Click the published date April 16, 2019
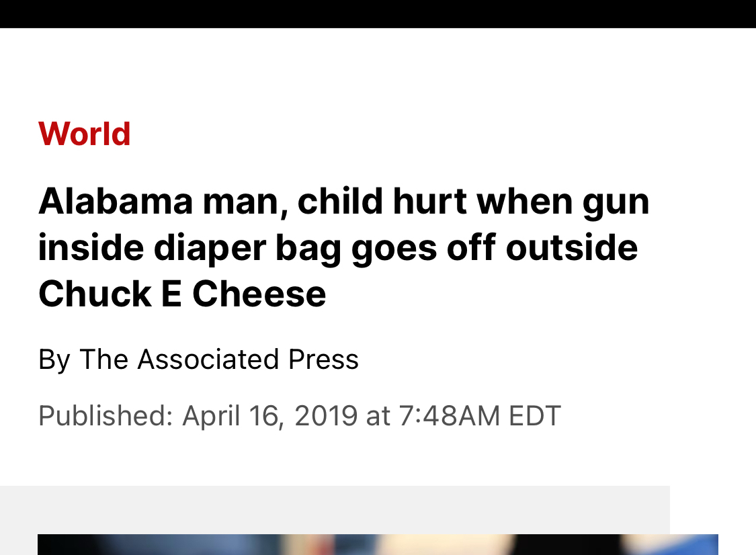The image size is (756, 555). click(269, 415)
